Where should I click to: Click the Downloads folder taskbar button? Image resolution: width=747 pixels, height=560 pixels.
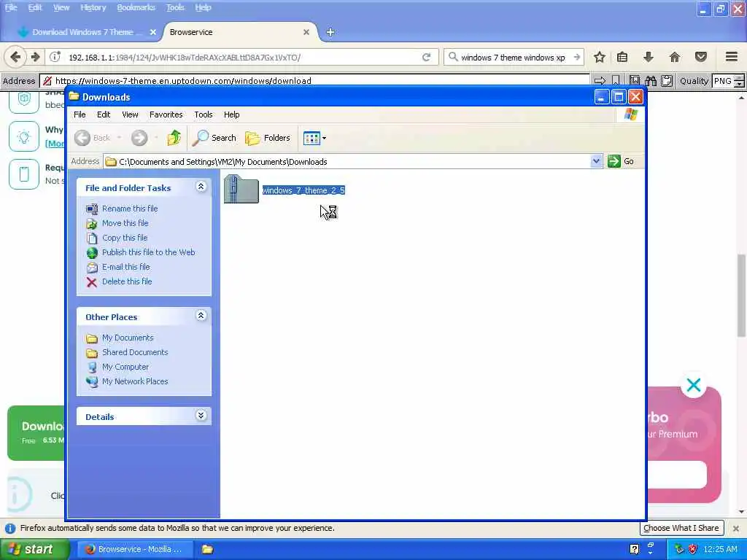(x=207, y=549)
